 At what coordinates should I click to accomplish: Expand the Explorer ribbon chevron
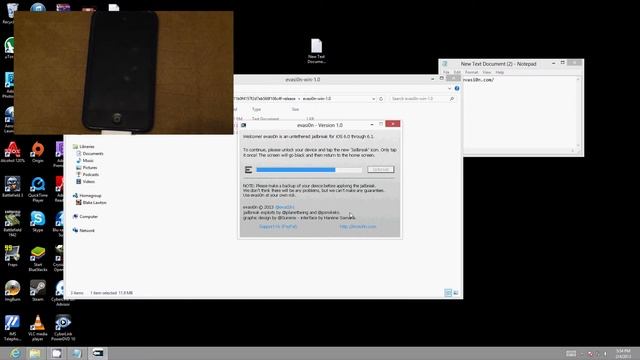449,88
